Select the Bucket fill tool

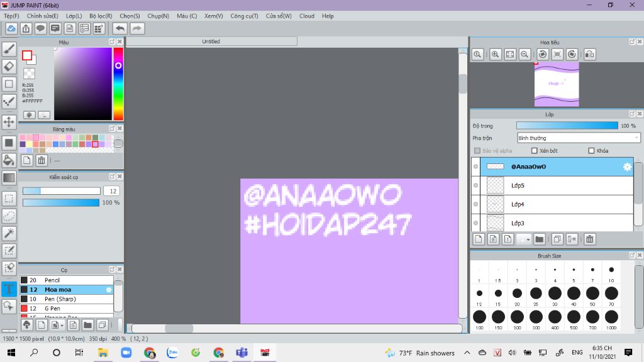point(9,160)
